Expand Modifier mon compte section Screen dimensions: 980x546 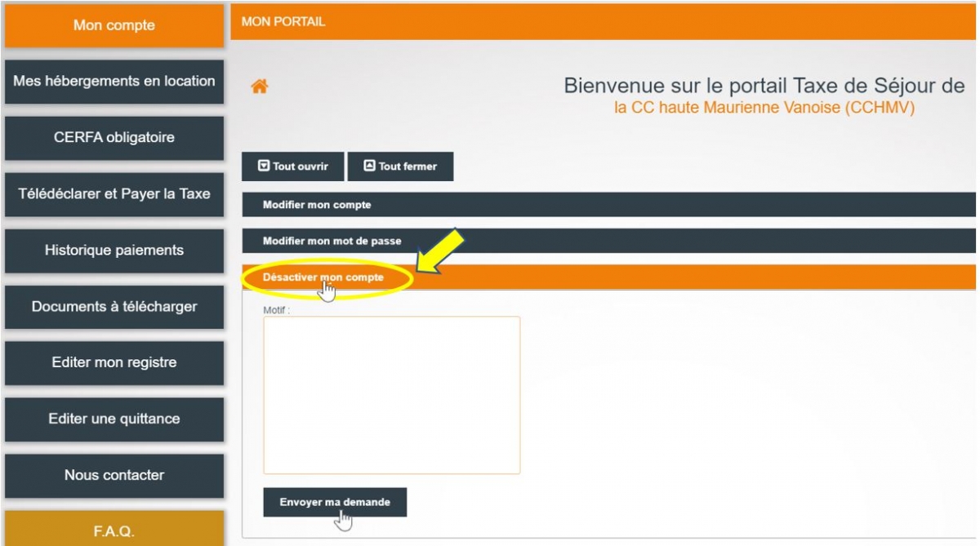609,205
